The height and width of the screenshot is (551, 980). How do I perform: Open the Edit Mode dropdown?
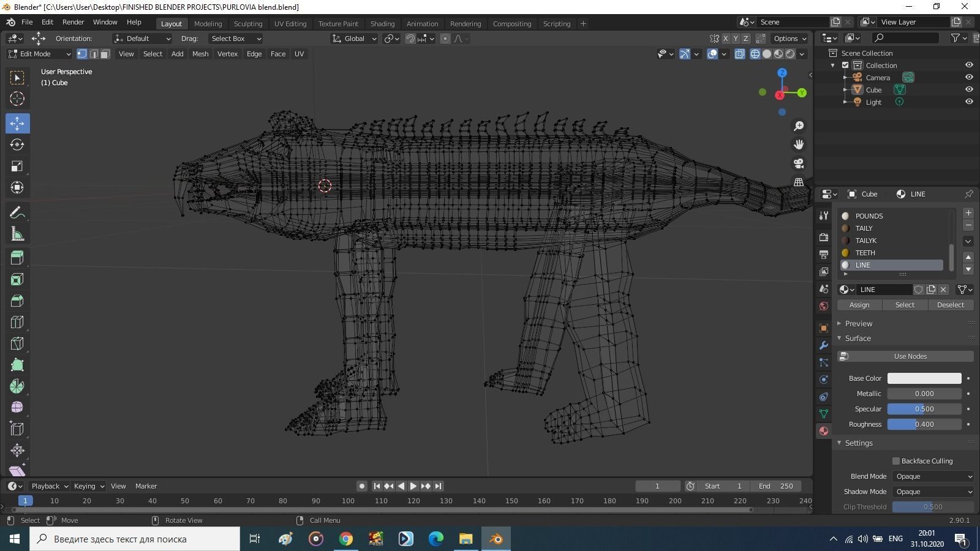tap(39, 54)
